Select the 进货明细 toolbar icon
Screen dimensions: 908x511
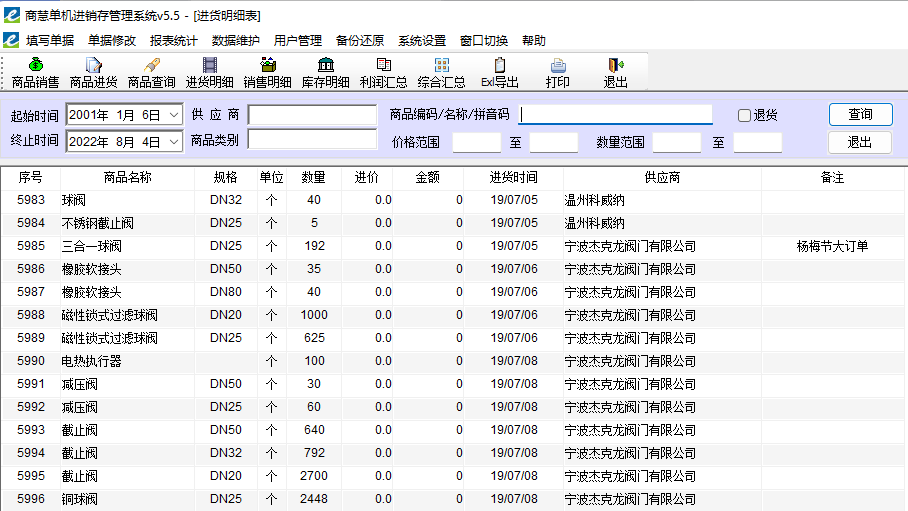point(209,73)
